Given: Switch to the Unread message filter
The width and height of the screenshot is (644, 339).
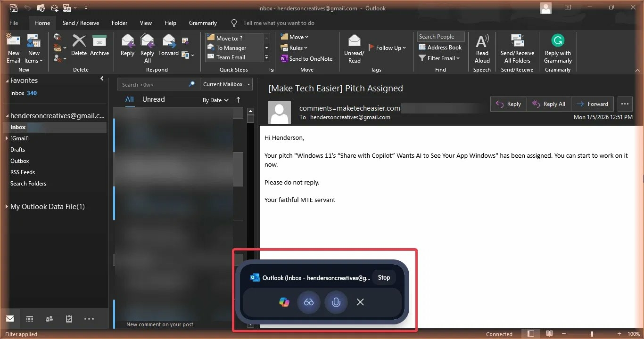Looking at the screenshot, I should click(153, 99).
